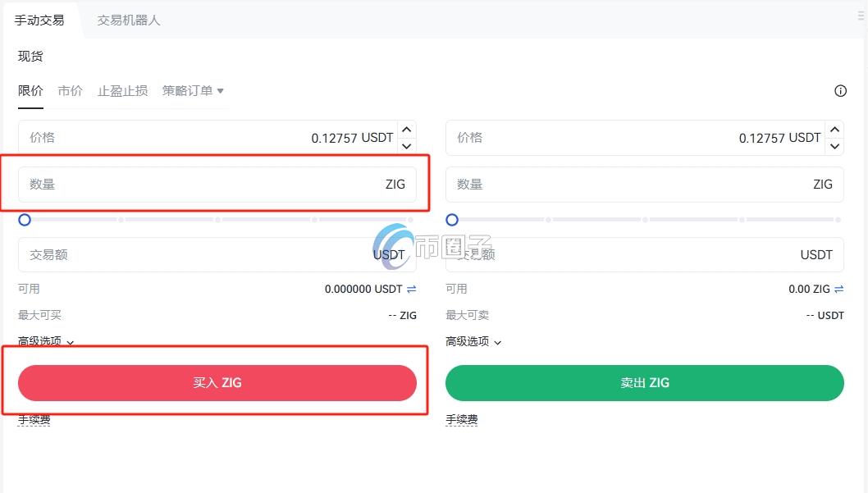Increase sell price with up arrow

(x=834, y=130)
